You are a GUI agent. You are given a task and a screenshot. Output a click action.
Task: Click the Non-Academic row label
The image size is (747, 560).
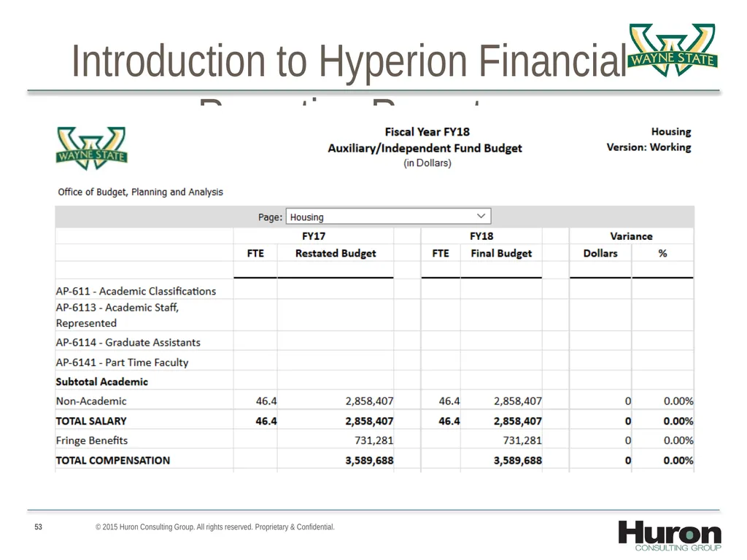pos(91,401)
